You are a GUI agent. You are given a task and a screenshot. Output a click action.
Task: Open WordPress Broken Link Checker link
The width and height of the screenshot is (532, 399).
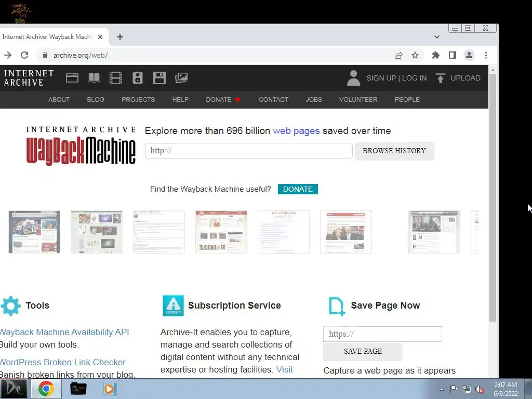63,362
